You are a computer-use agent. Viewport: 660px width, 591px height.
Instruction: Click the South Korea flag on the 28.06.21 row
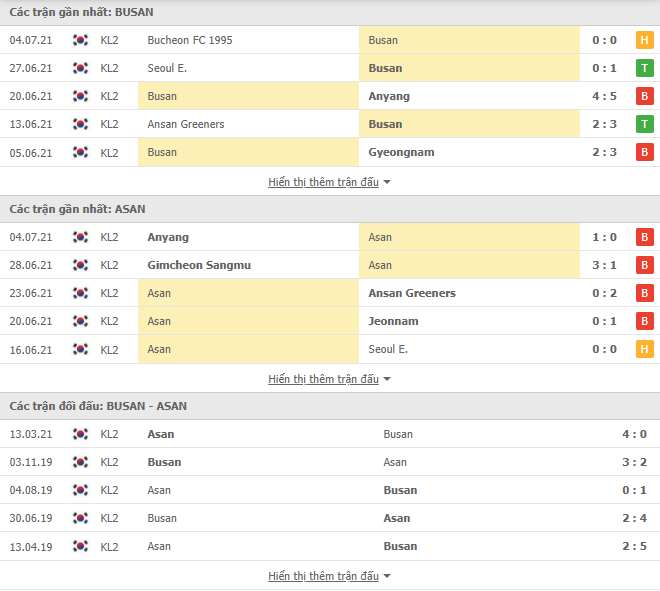[80, 265]
